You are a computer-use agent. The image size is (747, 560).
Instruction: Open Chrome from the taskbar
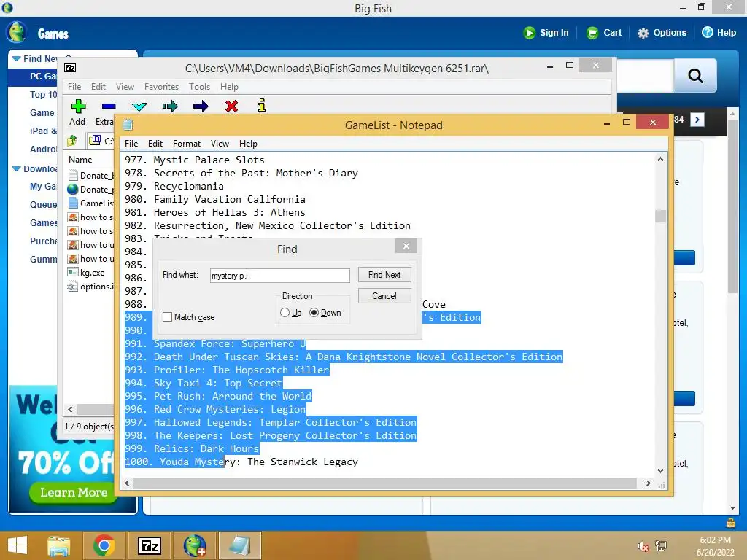[x=104, y=545]
